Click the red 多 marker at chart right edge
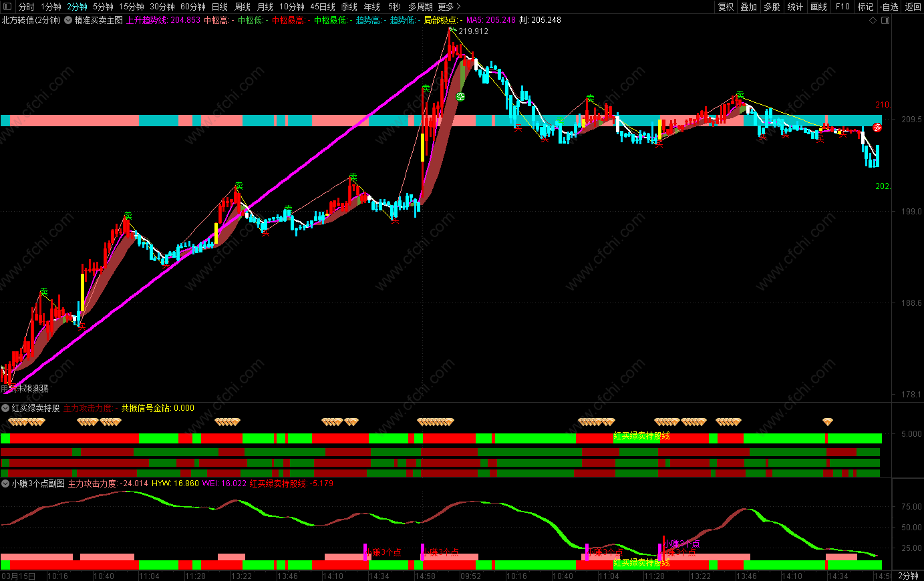924x581 pixels. [x=877, y=128]
